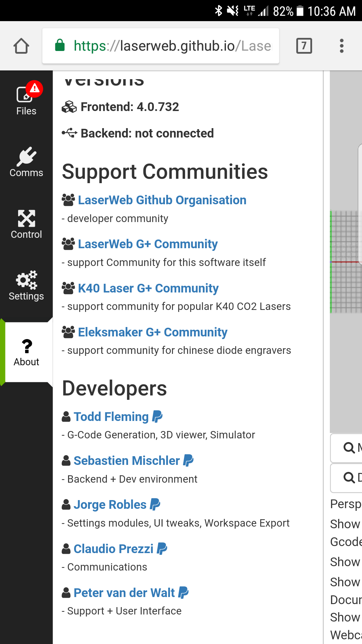Switch to the Comms tab
362x644 pixels.
26,162
